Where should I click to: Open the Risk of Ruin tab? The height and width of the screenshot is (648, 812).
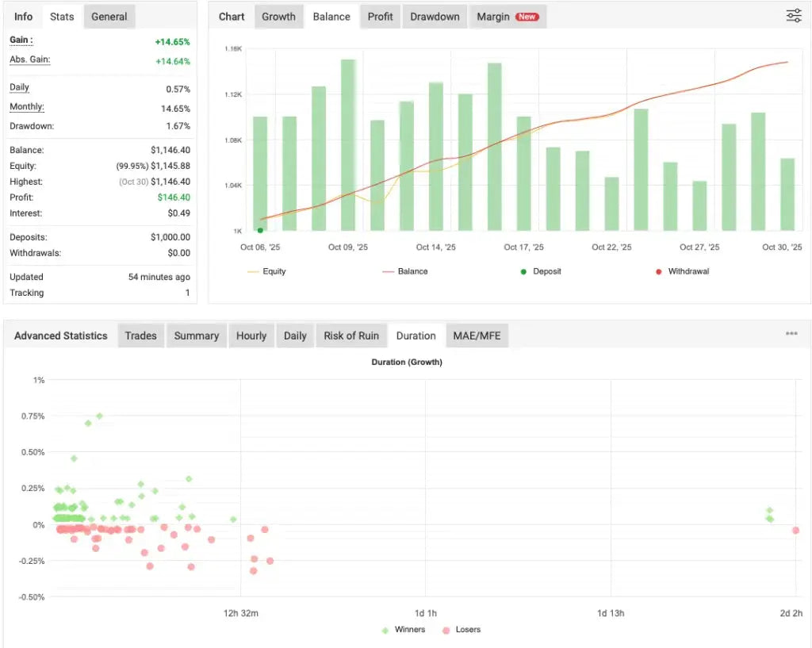[x=351, y=335]
